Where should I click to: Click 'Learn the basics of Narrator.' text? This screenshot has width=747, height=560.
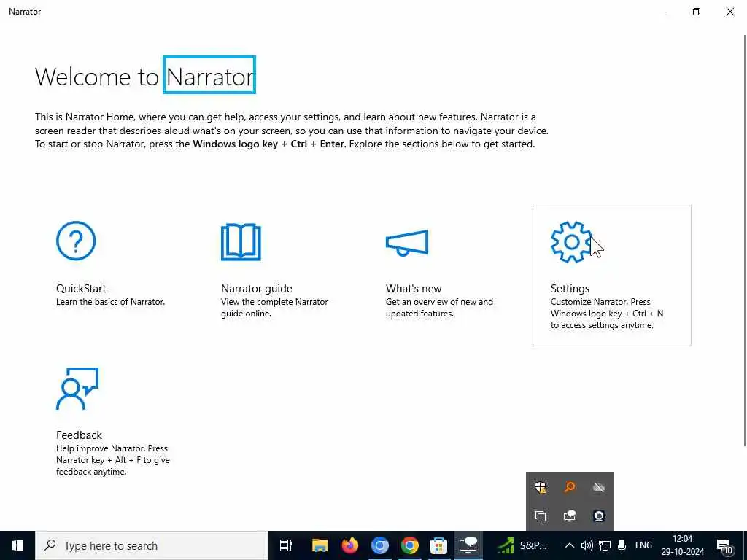pos(111,302)
